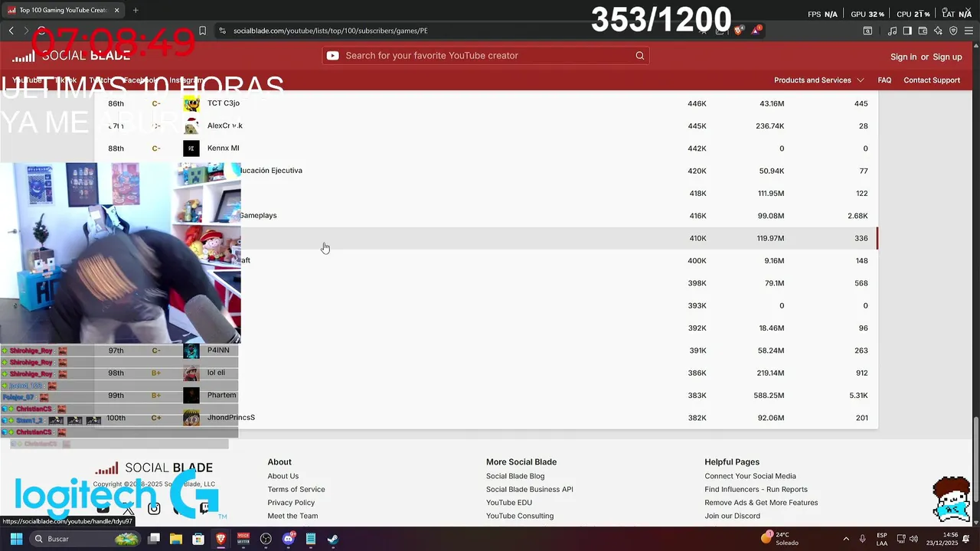This screenshot has width=980, height=551.
Task: Open the Brave VPN shield icon in toolbar
Action: [953, 31]
